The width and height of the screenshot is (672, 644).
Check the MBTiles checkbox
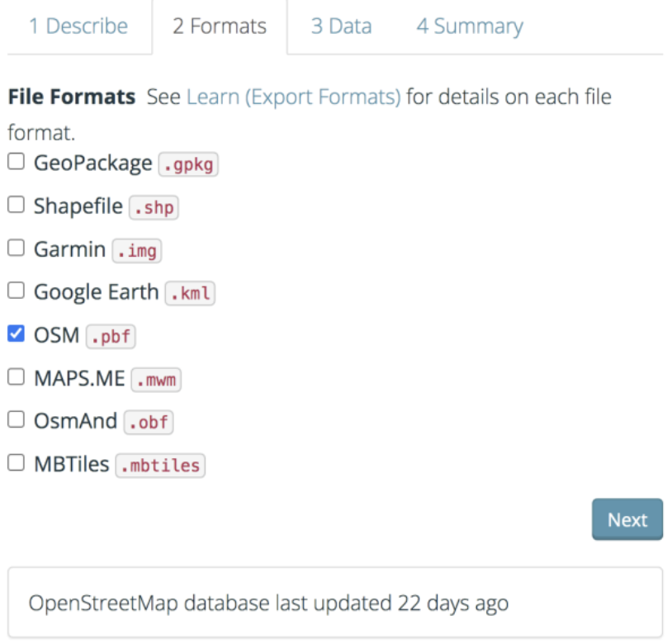click(x=17, y=462)
